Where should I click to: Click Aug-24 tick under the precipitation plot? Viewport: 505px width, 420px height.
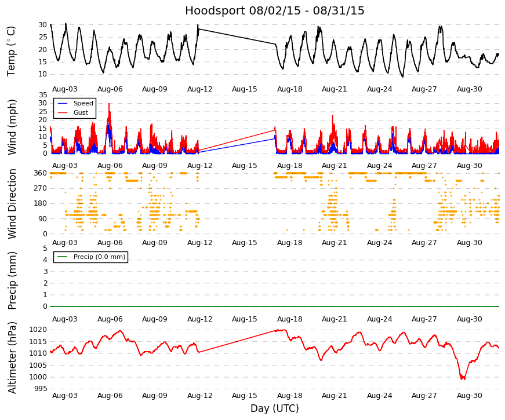click(379, 319)
